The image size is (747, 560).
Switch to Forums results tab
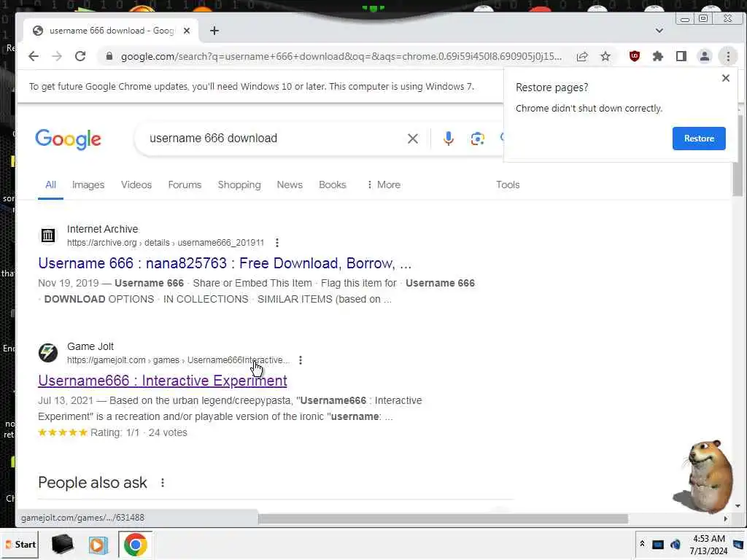(x=185, y=184)
